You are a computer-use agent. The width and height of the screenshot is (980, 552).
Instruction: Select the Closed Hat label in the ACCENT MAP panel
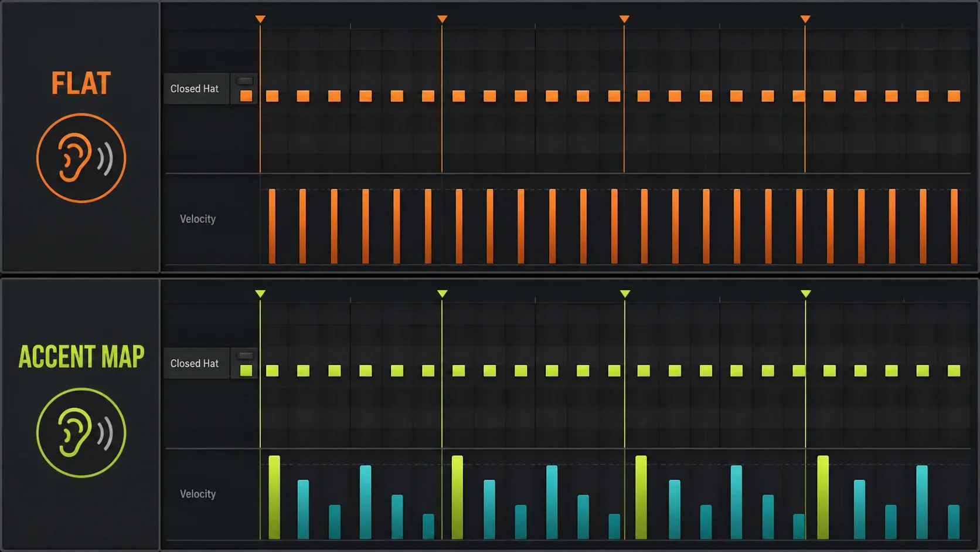pyautogui.click(x=194, y=363)
